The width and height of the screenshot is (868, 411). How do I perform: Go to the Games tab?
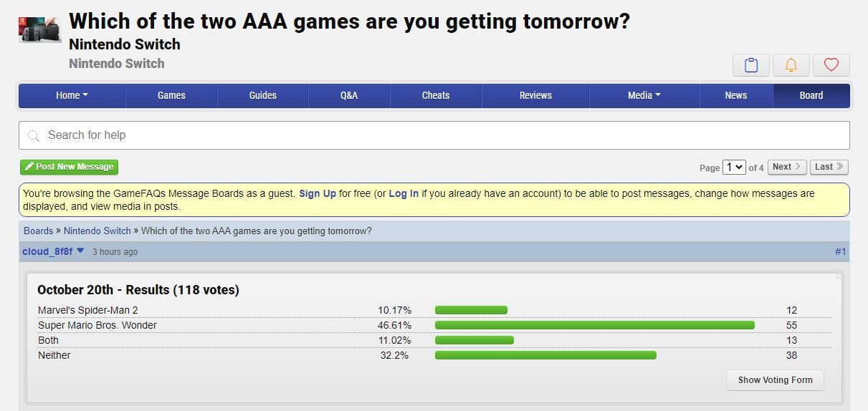pyautogui.click(x=171, y=95)
